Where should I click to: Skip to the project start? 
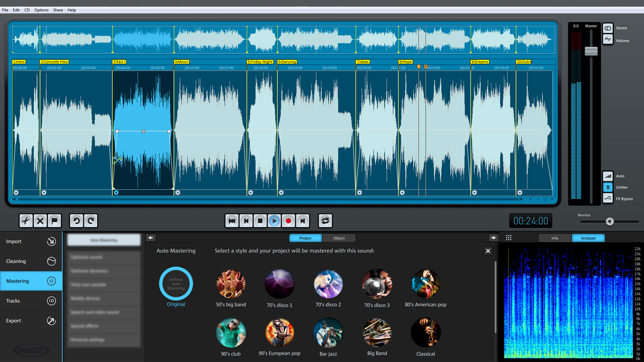tap(232, 221)
